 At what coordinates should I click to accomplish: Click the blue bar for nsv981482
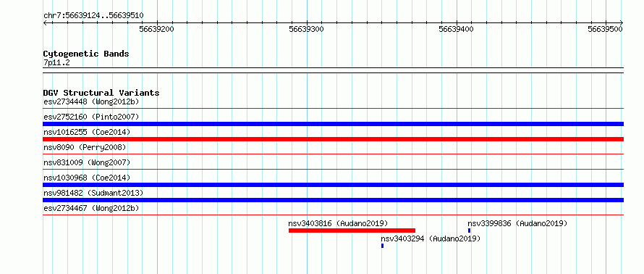(333, 200)
